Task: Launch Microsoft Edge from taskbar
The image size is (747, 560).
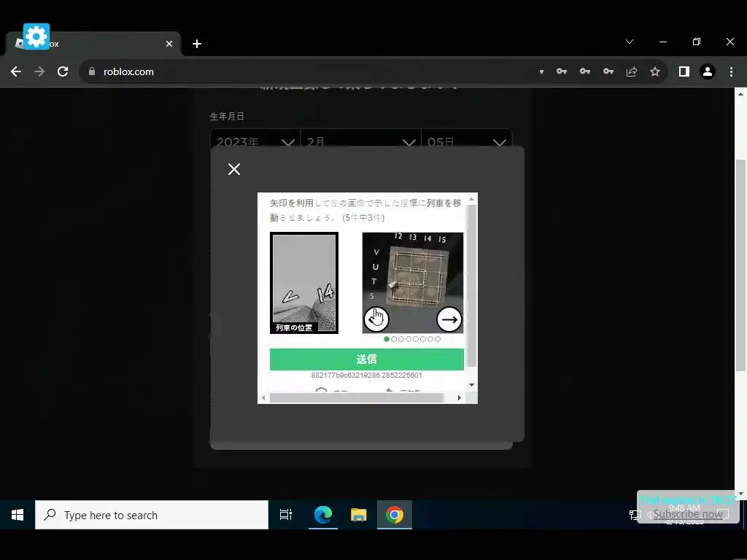Action: pyautogui.click(x=322, y=515)
